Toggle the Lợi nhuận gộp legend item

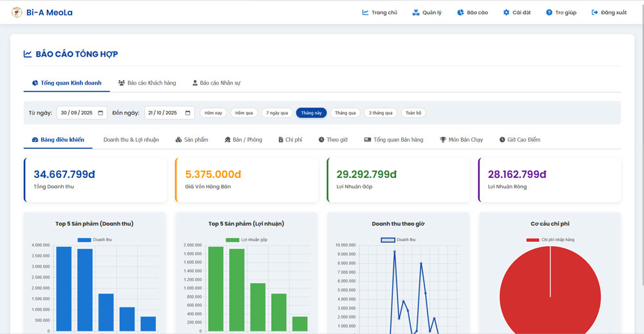[x=245, y=240]
